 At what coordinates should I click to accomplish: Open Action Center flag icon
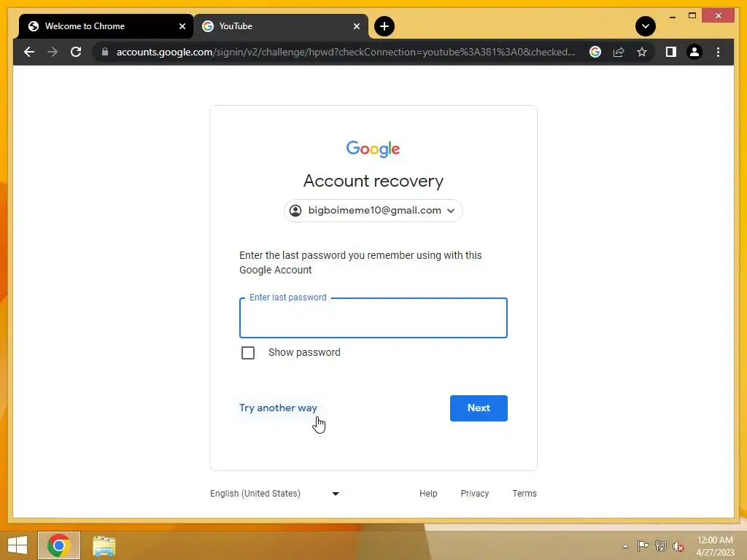pos(643,545)
